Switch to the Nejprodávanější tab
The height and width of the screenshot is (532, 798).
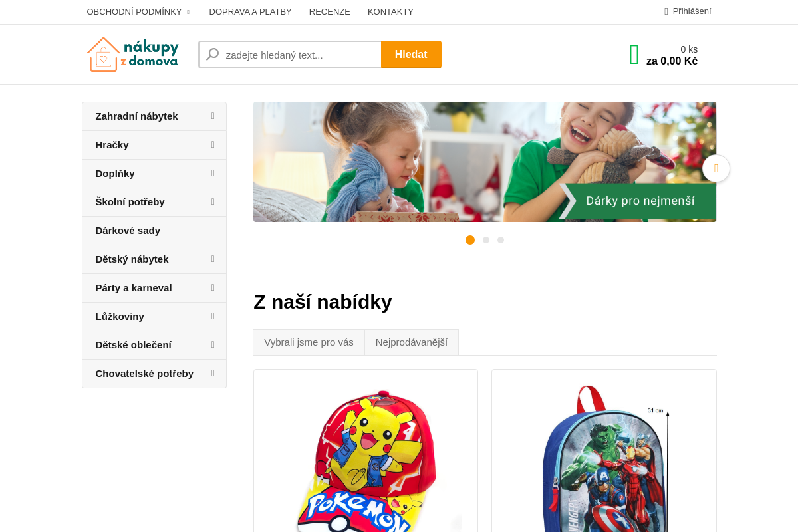click(x=412, y=342)
